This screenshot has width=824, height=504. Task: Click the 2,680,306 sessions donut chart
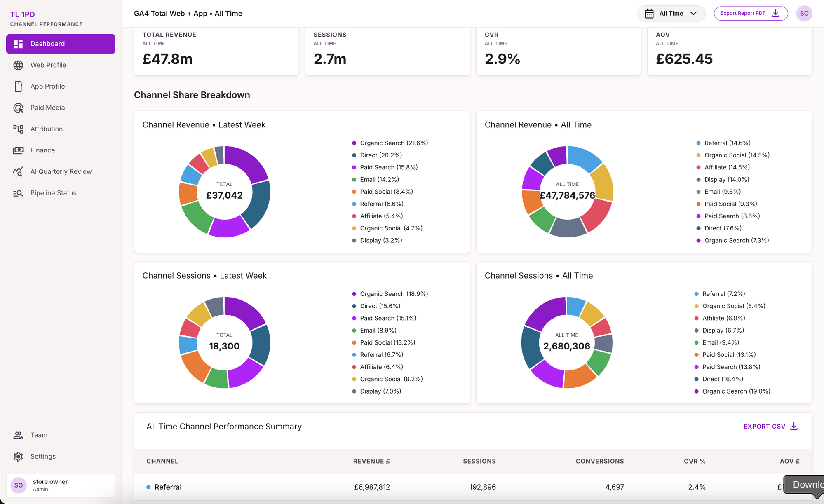pos(567,342)
